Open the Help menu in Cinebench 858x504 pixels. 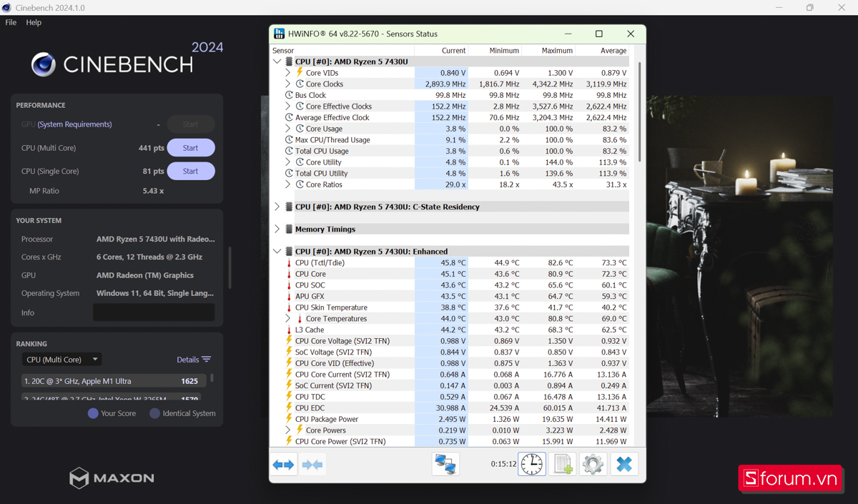[34, 22]
